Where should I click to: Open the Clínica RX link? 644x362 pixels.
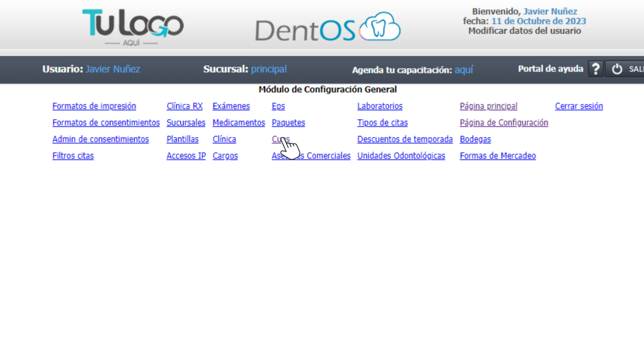[184, 106]
